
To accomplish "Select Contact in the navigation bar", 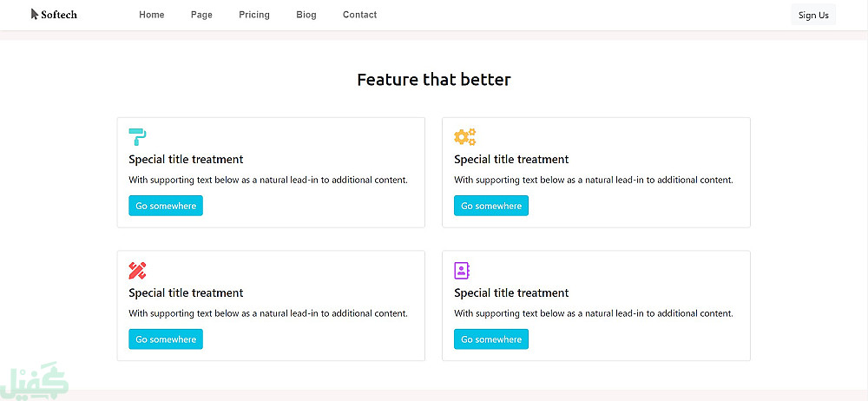I will click(x=359, y=15).
